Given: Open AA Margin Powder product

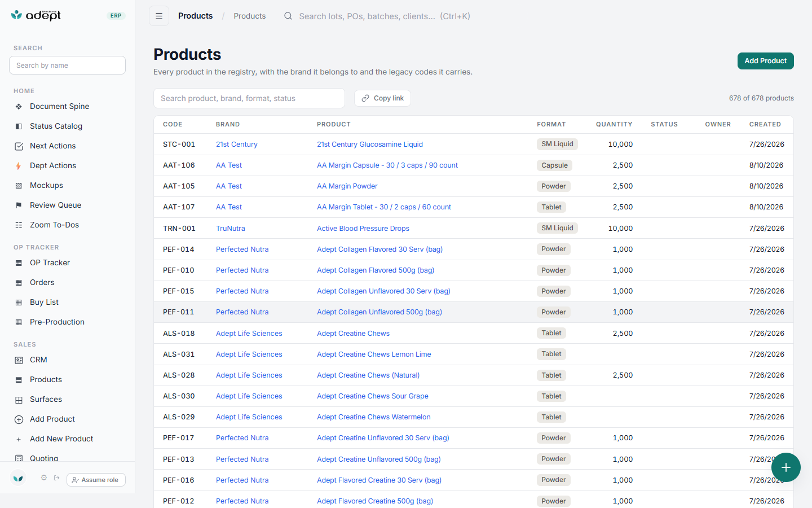Looking at the screenshot, I should 347,186.
